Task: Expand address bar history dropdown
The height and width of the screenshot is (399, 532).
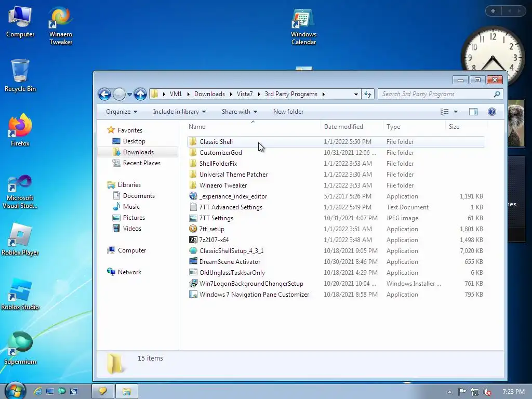Action: (x=355, y=94)
